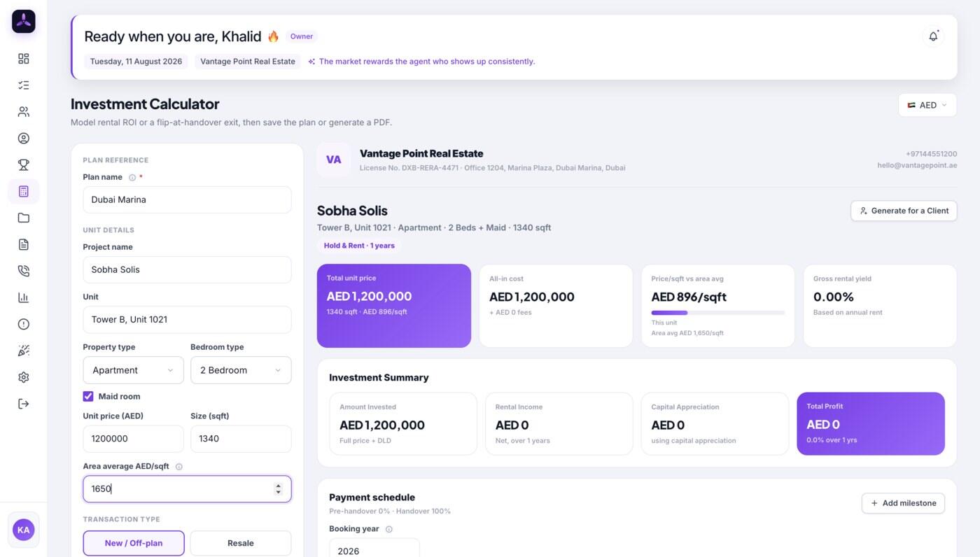Click info icon next to Area average
Screen dimensions: 980x557
coord(178,467)
